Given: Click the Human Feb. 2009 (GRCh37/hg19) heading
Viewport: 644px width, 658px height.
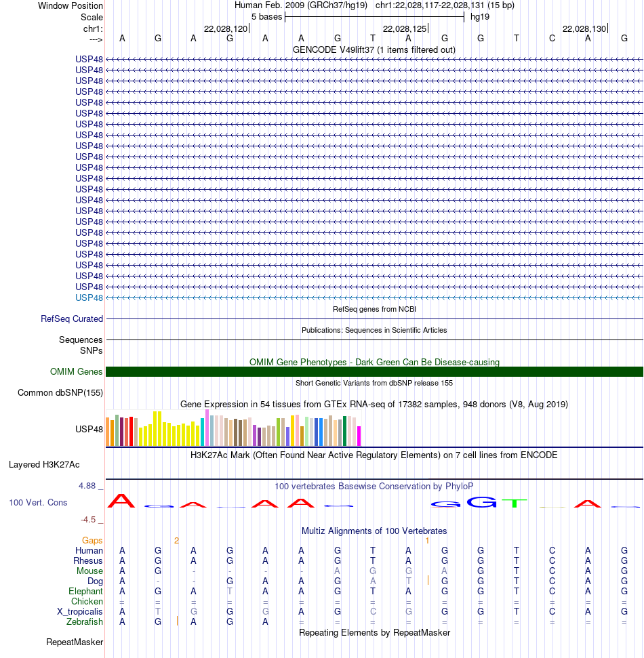Looking at the screenshot, I should click(x=300, y=5).
